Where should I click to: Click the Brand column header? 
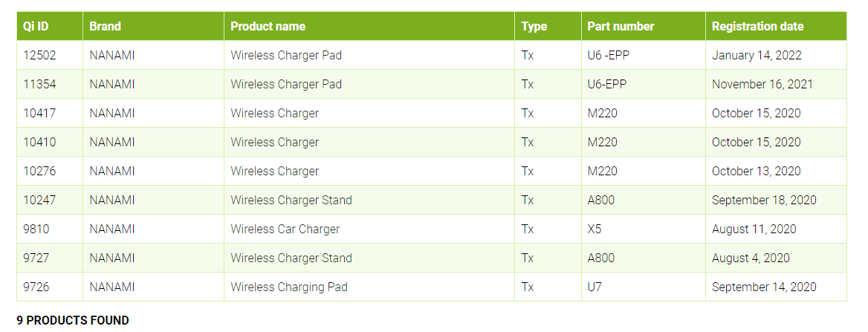(105, 26)
